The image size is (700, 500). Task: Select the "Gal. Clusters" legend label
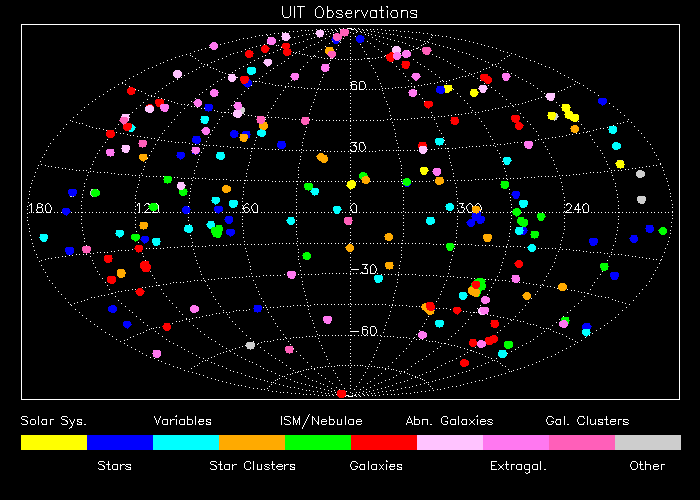coord(588,421)
